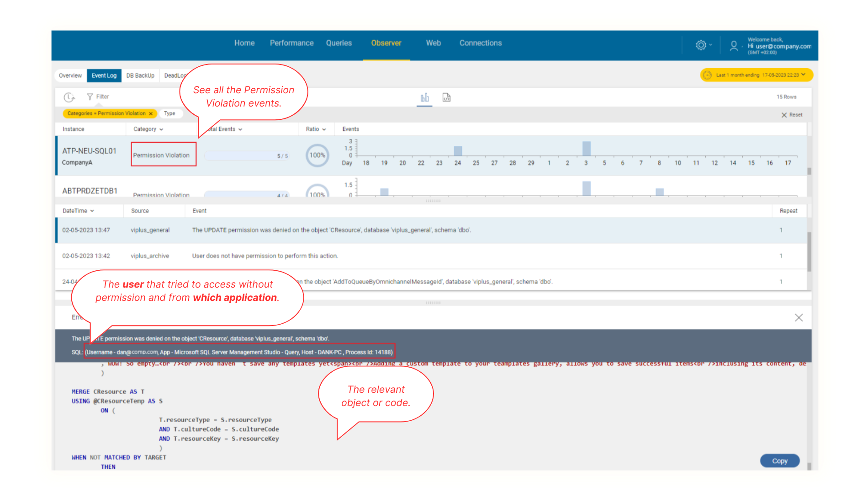Click the event log table scrollbar
Screen dimensions: 868x503
(809, 251)
